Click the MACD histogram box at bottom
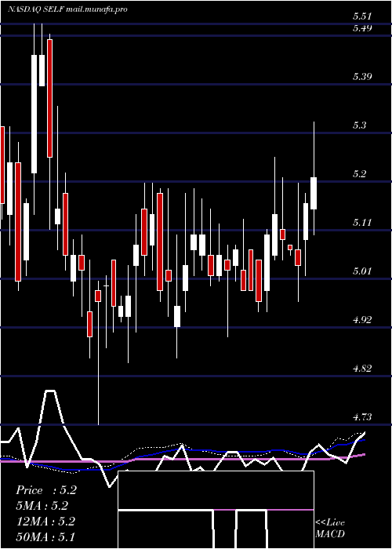This screenshot has height=549, width=392. (x=216, y=510)
